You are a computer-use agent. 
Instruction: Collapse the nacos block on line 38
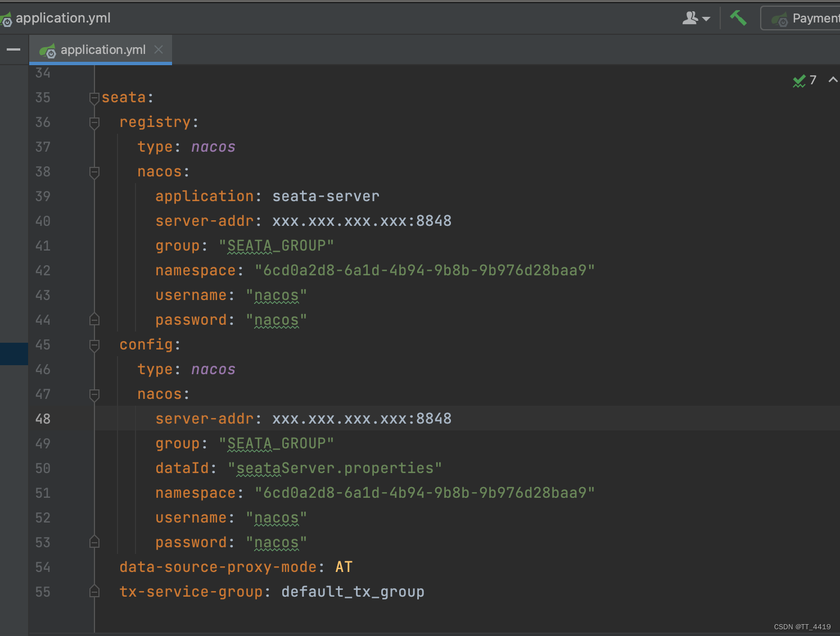coord(94,172)
